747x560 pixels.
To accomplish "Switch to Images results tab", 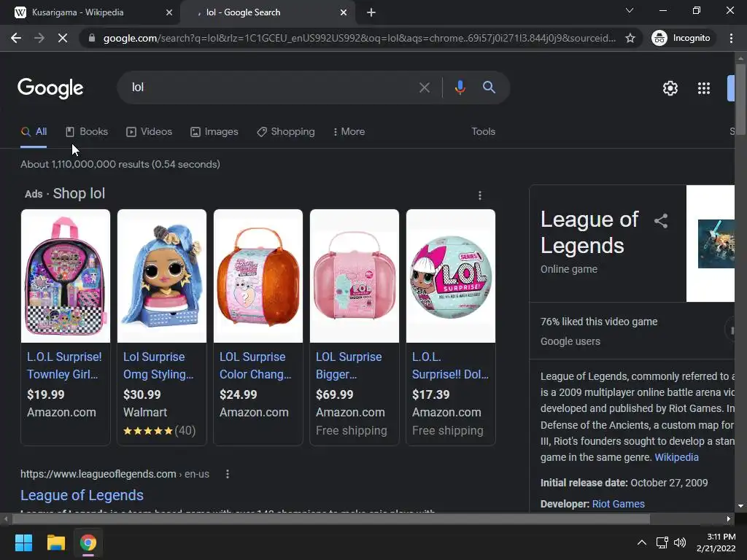I will coord(214,131).
